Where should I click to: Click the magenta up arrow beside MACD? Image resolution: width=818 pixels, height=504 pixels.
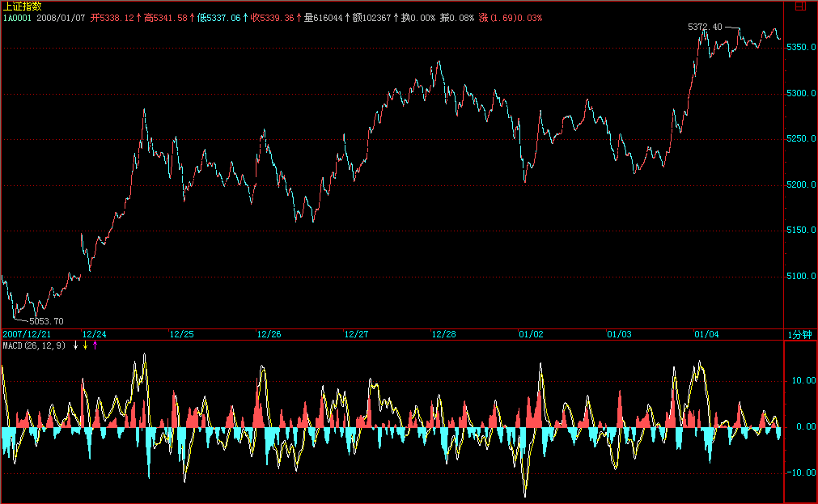pos(95,345)
